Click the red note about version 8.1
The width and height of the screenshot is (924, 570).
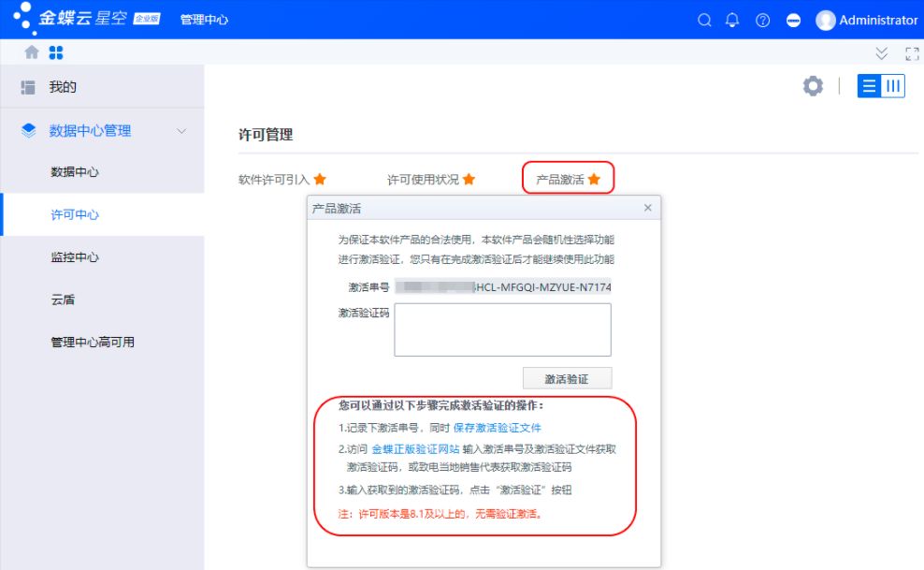[440, 514]
